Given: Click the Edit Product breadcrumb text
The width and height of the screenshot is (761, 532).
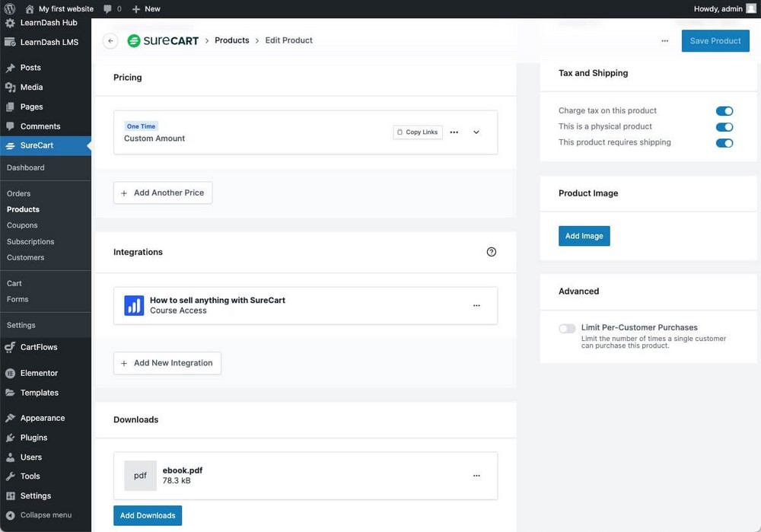Looking at the screenshot, I should (288, 40).
